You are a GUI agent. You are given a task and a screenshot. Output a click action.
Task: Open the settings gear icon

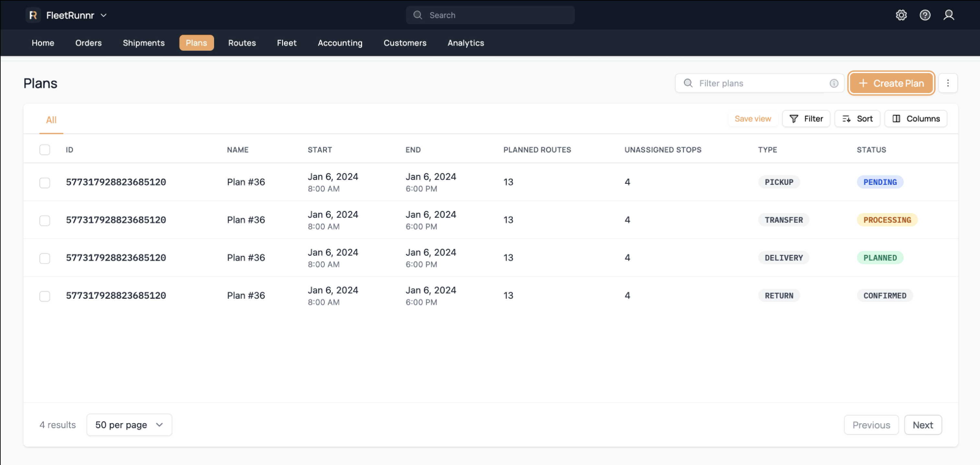[x=901, y=15]
